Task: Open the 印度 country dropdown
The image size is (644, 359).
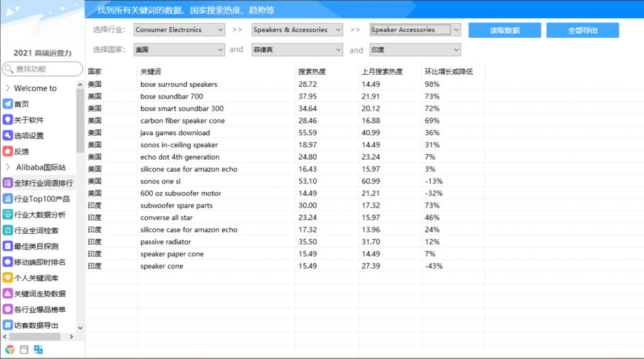Action: (415, 50)
